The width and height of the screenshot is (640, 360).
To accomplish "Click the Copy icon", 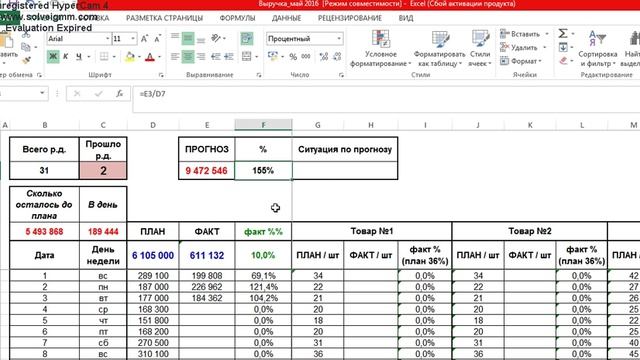I will pyautogui.click(x=26, y=47).
